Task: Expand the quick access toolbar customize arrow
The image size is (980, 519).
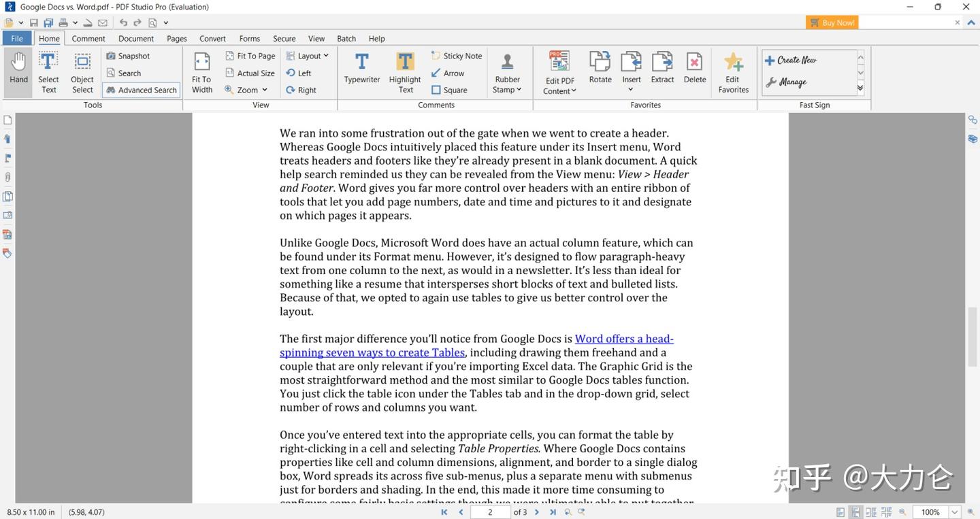Action: (166, 22)
